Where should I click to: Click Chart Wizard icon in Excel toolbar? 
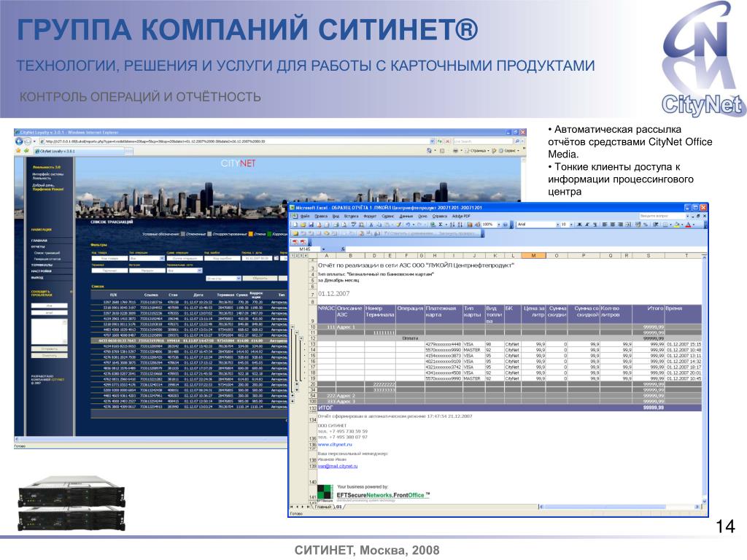click(x=469, y=225)
